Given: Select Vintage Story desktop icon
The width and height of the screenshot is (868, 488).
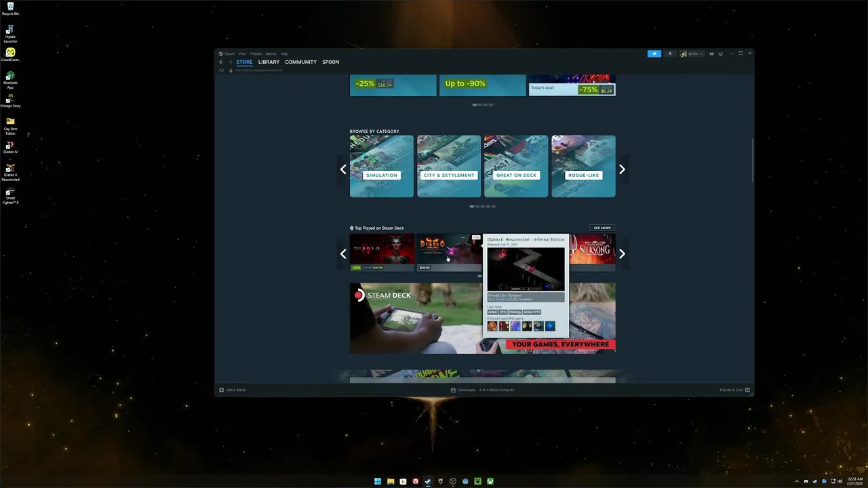Looking at the screenshot, I should (10, 101).
